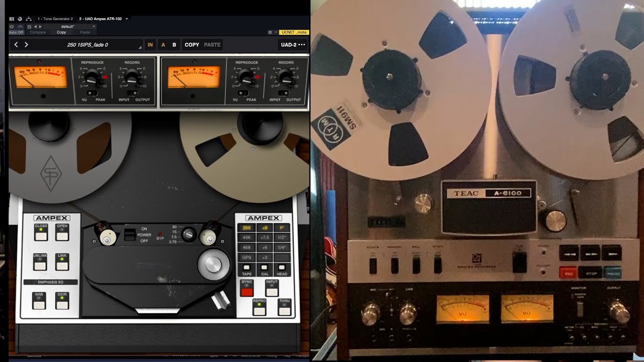Toggle right channel VU/PEAK switch
Screen dimensions: 644x362
point(243,93)
